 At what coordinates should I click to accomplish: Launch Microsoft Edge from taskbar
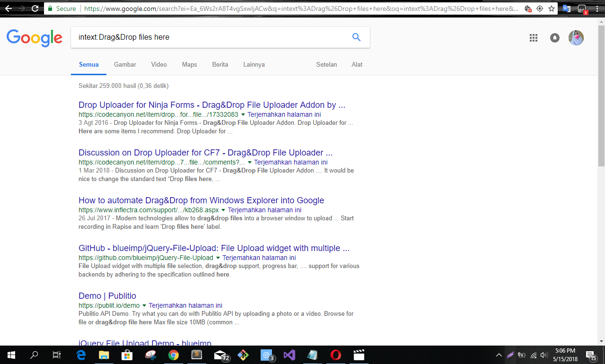coord(81,355)
